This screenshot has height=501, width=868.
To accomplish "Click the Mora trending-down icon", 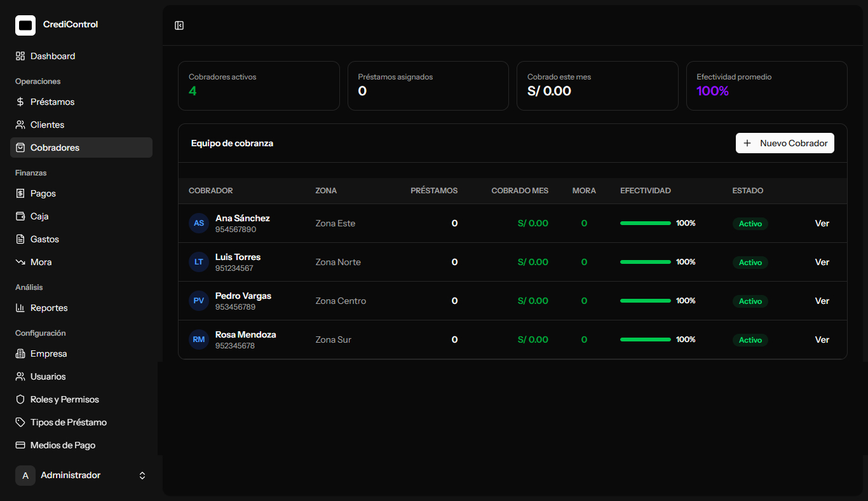I will pyautogui.click(x=20, y=262).
